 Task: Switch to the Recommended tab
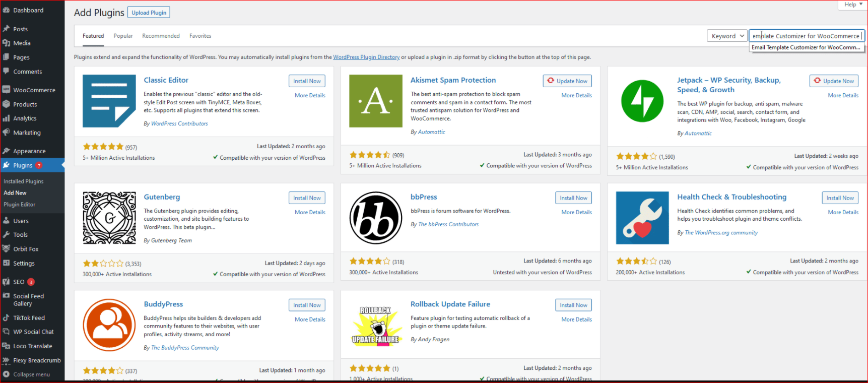161,36
